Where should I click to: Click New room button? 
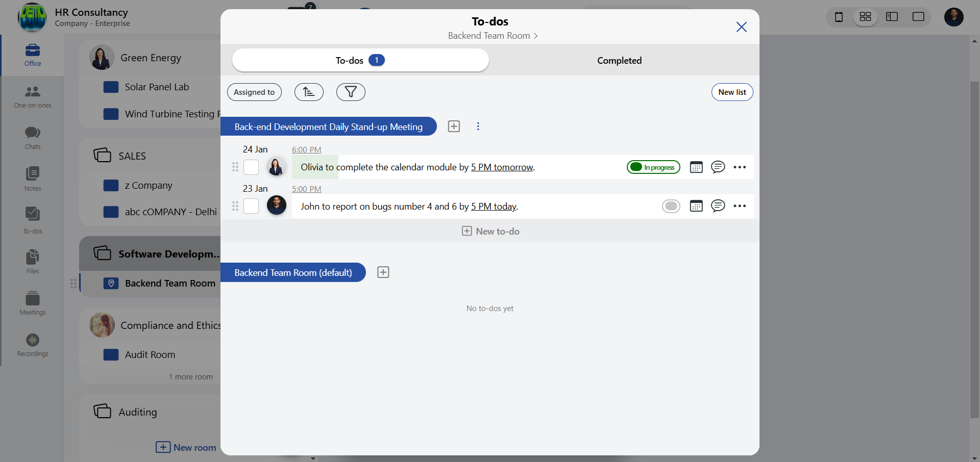tap(186, 447)
